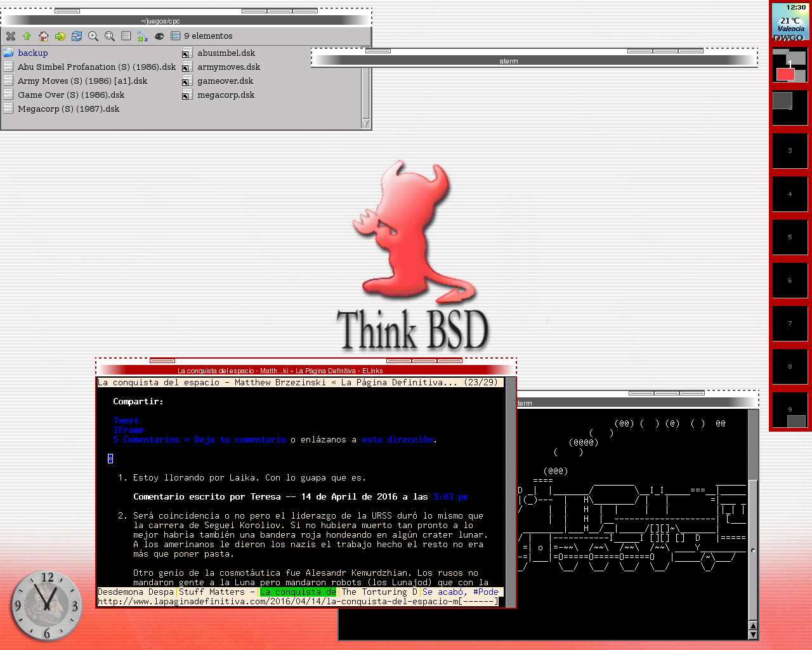Switch to workspace 7 in the pager

[x=790, y=324]
